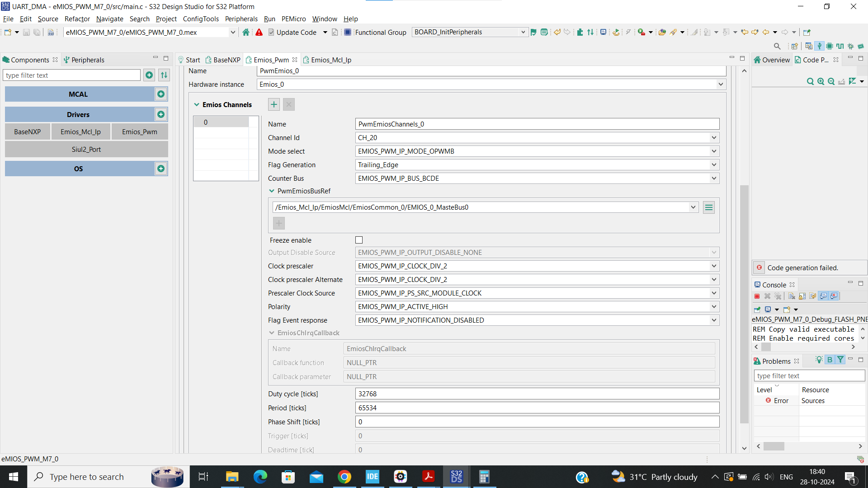Collapse the Emios Channels section
Image resolution: width=868 pixels, height=488 pixels.
197,104
